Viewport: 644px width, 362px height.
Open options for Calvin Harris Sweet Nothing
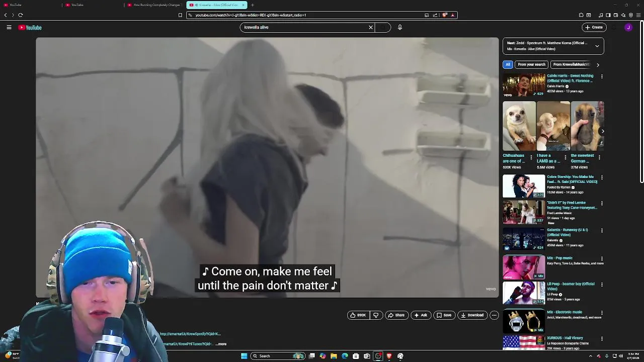(x=602, y=76)
